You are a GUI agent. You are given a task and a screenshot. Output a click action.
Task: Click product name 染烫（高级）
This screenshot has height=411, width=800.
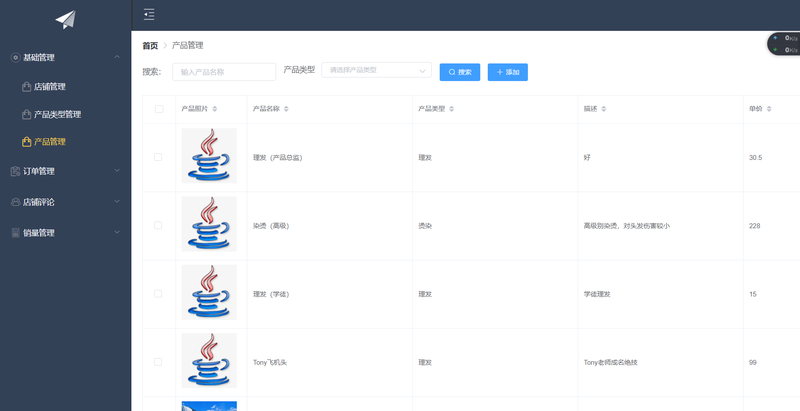tap(271, 226)
